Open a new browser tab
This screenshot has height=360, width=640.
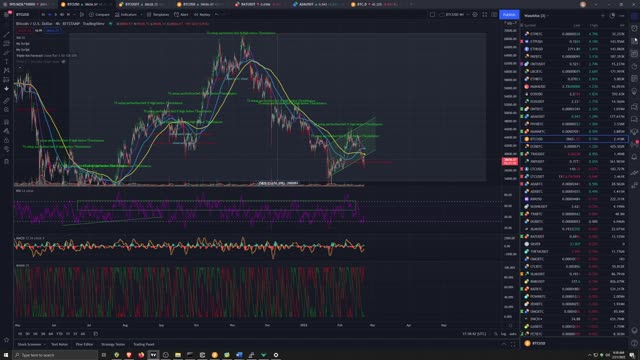tap(411, 4)
